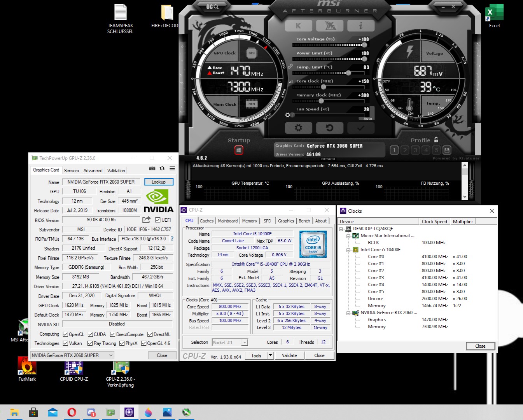Switch to the Mainboard tab in CPU-Z
The height and width of the screenshot is (420, 523).
coord(227,220)
